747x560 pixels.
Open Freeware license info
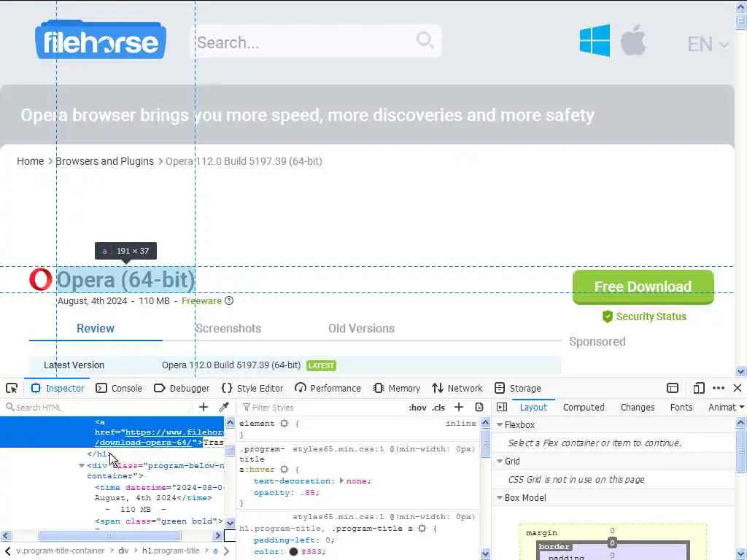coord(201,301)
